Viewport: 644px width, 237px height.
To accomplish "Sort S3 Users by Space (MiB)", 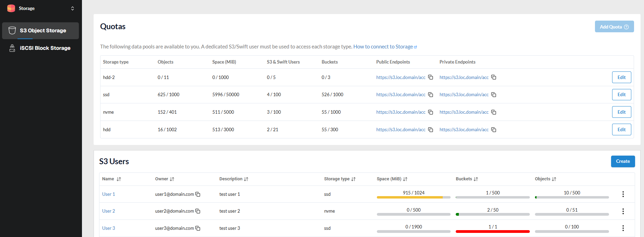I will pyautogui.click(x=405, y=179).
